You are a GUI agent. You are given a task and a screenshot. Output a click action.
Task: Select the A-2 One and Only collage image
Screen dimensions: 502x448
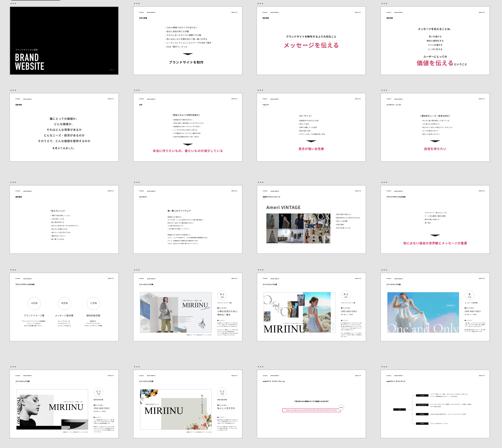click(299, 312)
